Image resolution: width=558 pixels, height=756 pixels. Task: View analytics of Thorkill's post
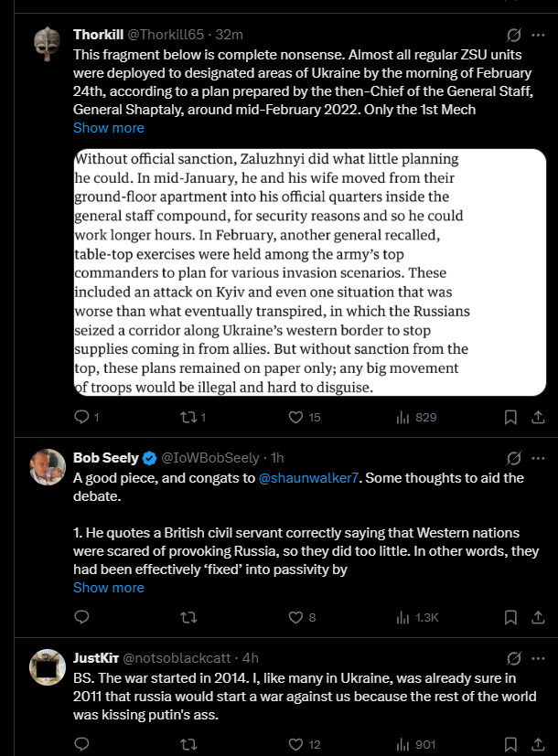[x=402, y=417]
